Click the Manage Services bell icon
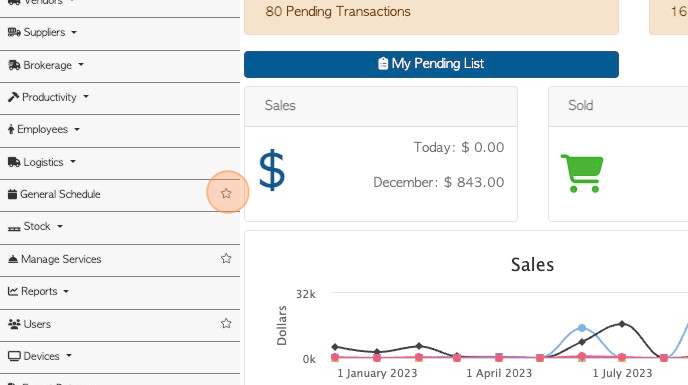 [x=13, y=259]
